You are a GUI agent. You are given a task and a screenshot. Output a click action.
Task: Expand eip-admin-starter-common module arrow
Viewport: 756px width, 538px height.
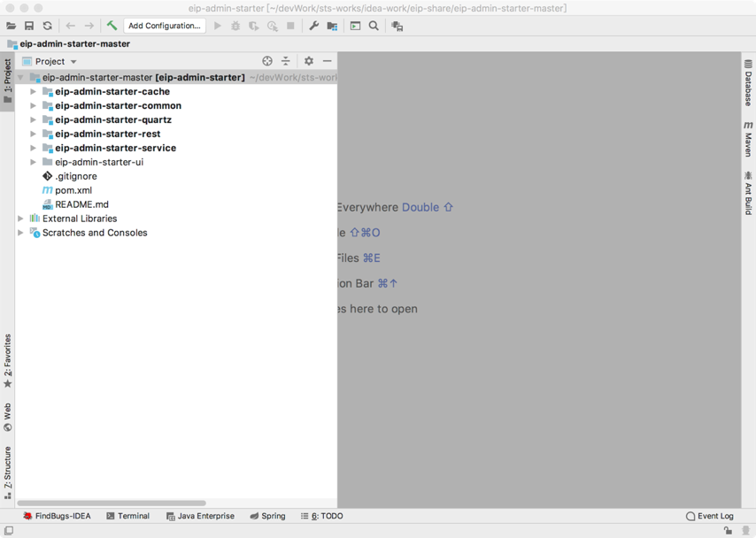(33, 105)
